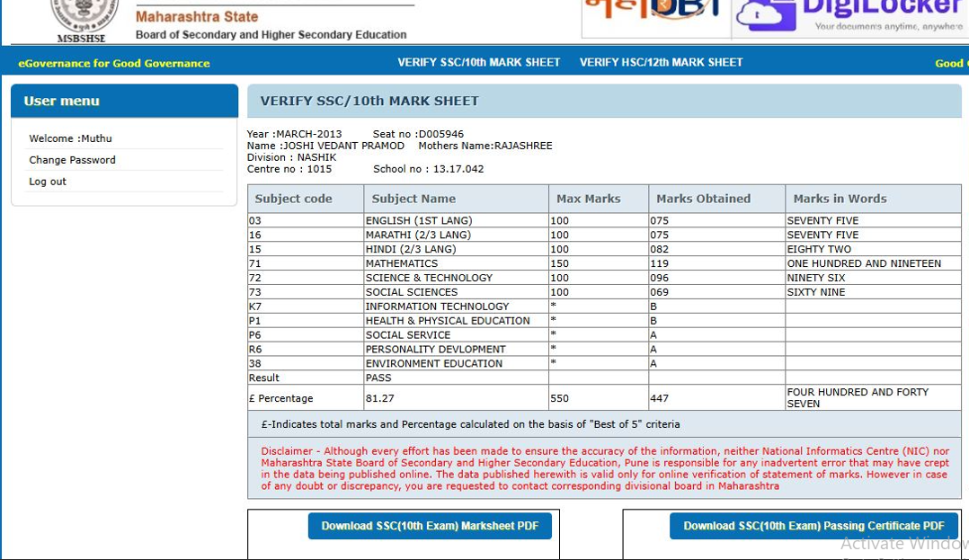Click the User menu panel header
This screenshot has width=969, height=560.
[124, 101]
